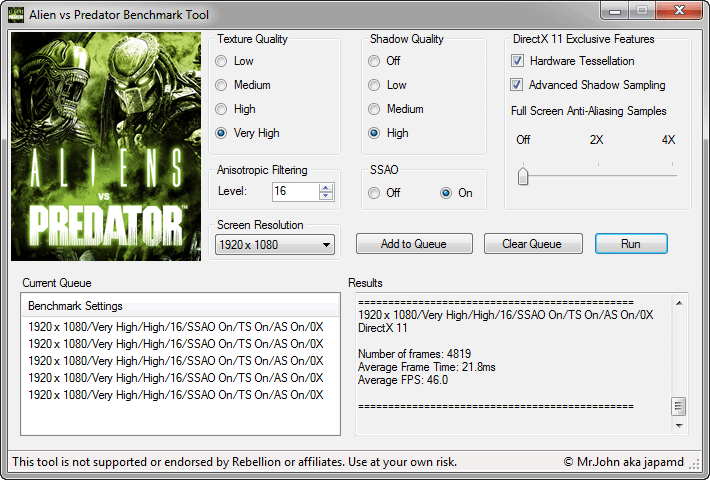The image size is (710, 480).
Task: Click the Run button
Action: click(x=631, y=244)
